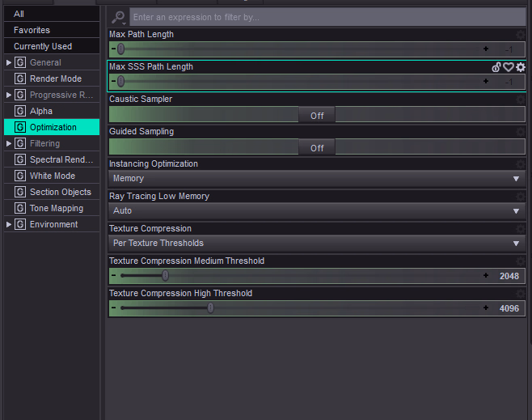The width and height of the screenshot is (532, 420).
Task: Increase Max SSS Path Length with plus button
Action: (x=486, y=81)
